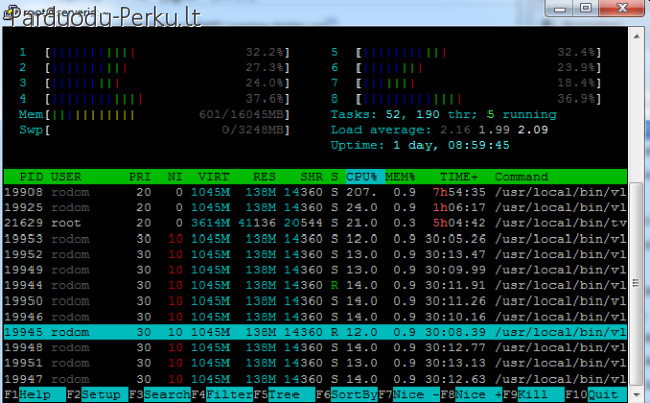The width and height of the screenshot is (650, 403).
Task: Click F8 Nice + to raise niceness
Action: 470,395
